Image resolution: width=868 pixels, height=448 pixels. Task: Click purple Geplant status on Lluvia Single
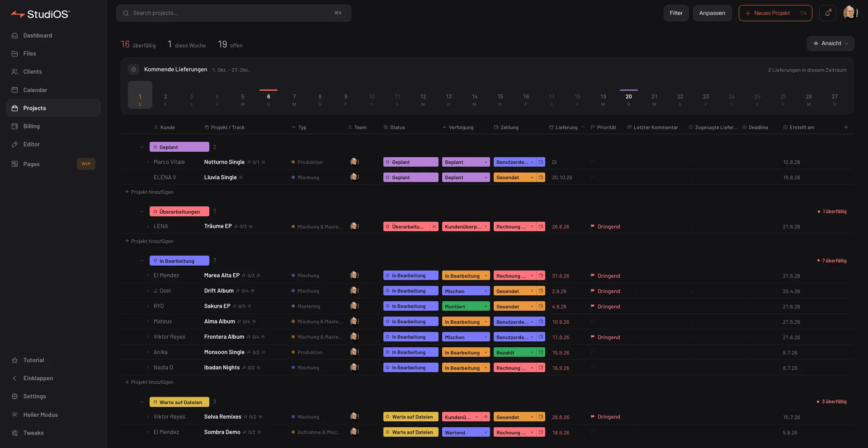pyautogui.click(x=410, y=177)
